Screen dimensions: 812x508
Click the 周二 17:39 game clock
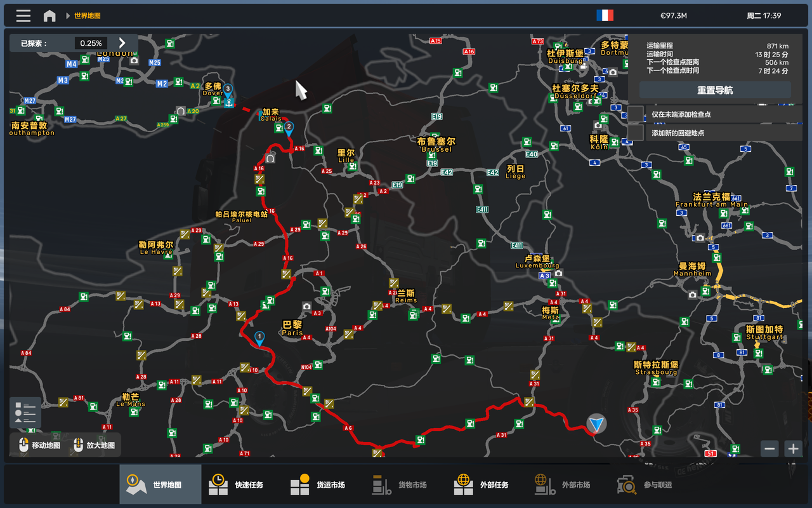(x=764, y=16)
